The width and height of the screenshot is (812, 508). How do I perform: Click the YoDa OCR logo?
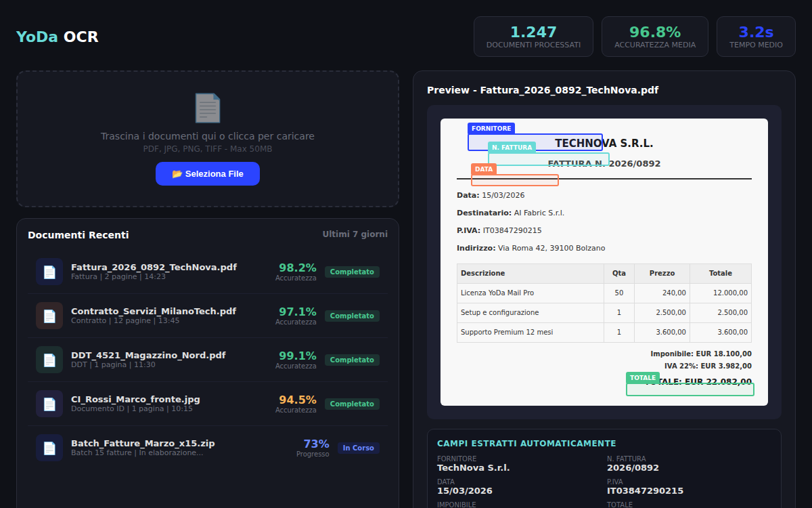pos(58,37)
